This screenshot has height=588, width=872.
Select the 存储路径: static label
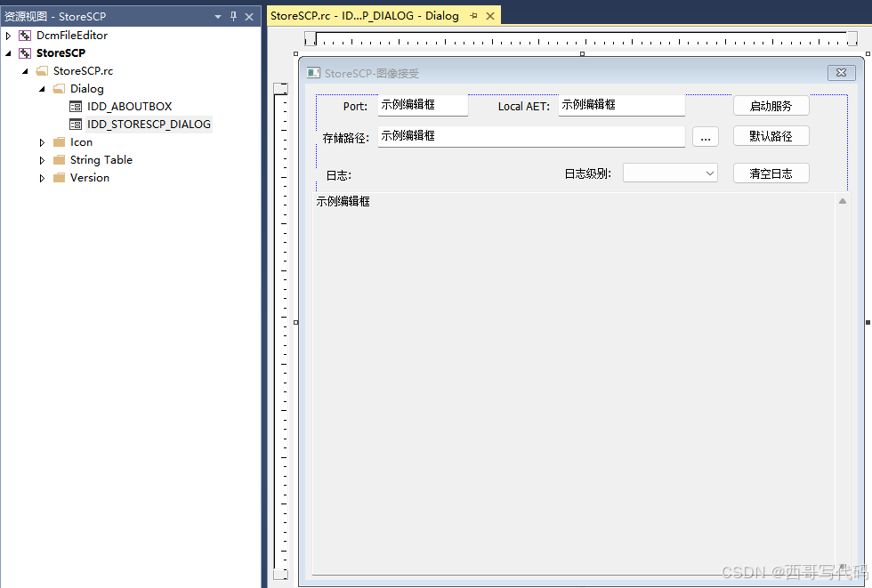(346, 138)
